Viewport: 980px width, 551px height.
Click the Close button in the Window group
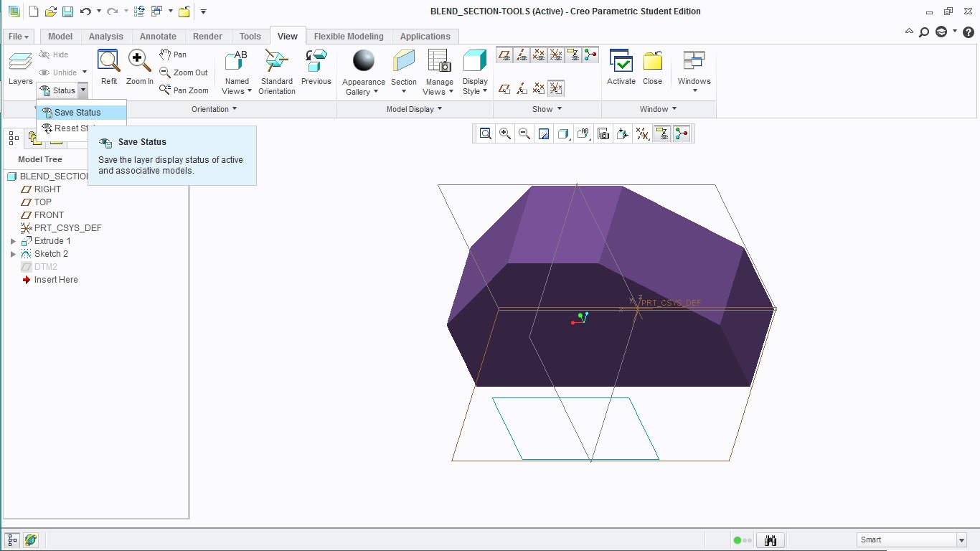[x=653, y=68]
